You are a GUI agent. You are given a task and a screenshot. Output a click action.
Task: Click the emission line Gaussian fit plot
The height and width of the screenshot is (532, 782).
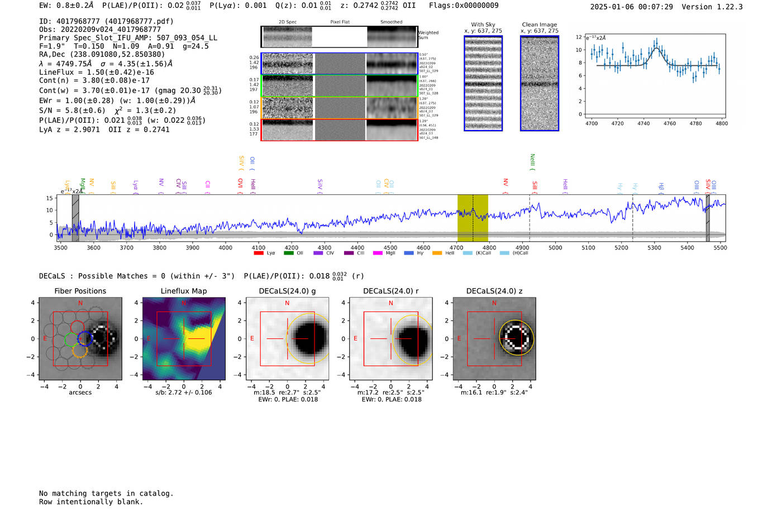655,76
